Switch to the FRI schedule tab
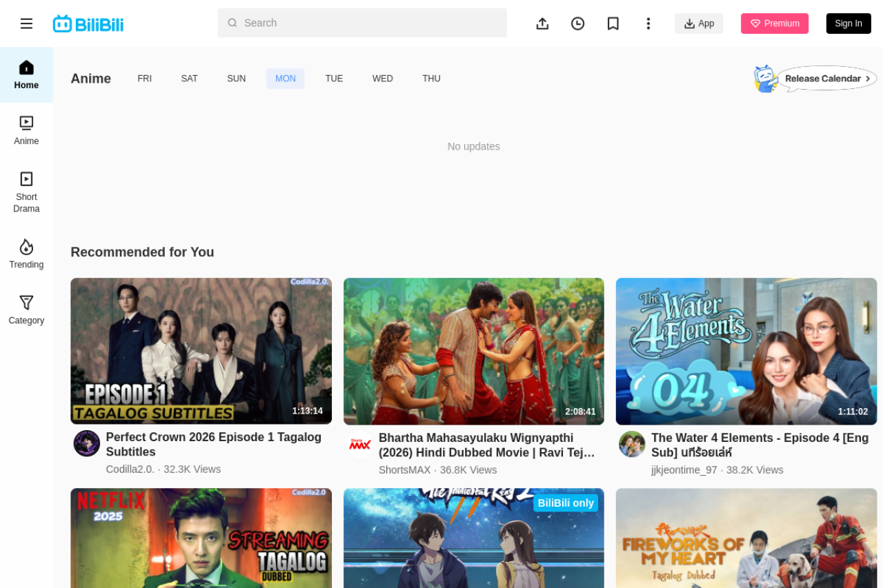Image resolution: width=883 pixels, height=588 pixels. pos(144,79)
